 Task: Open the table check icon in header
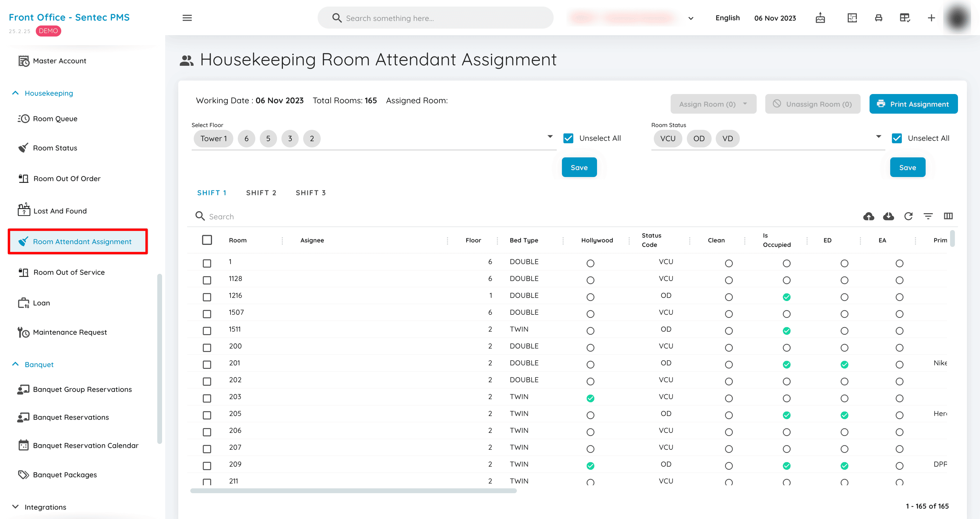(x=905, y=18)
